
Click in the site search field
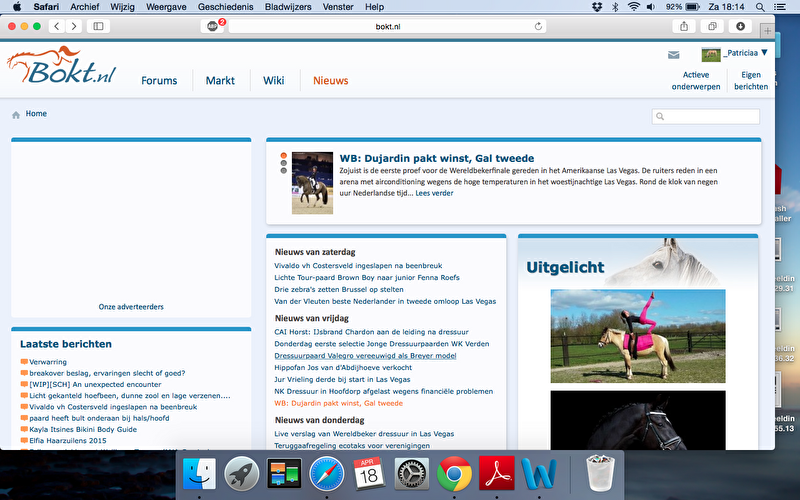pyautogui.click(x=706, y=116)
